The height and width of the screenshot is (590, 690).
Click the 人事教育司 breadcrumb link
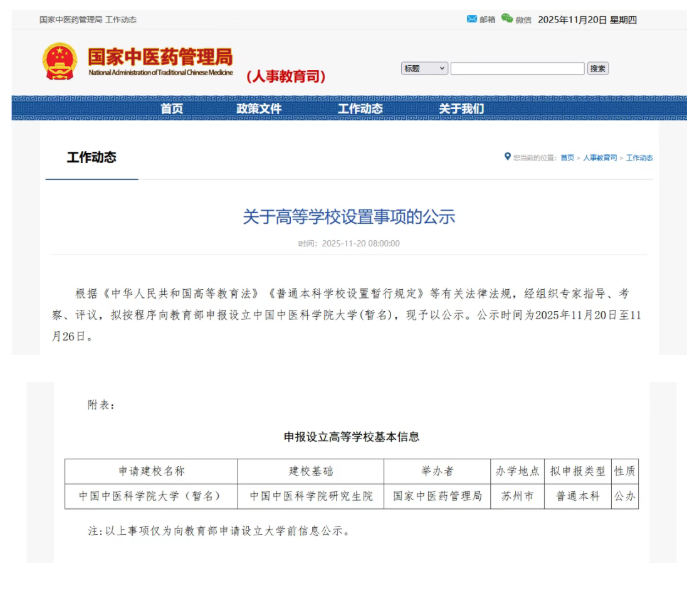pyautogui.click(x=600, y=158)
